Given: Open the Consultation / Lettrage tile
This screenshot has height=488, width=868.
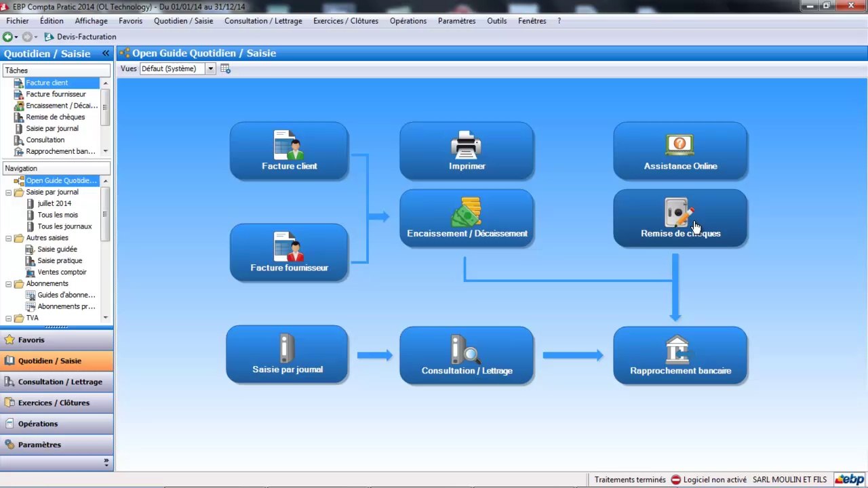Looking at the screenshot, I should pos(467,356).
